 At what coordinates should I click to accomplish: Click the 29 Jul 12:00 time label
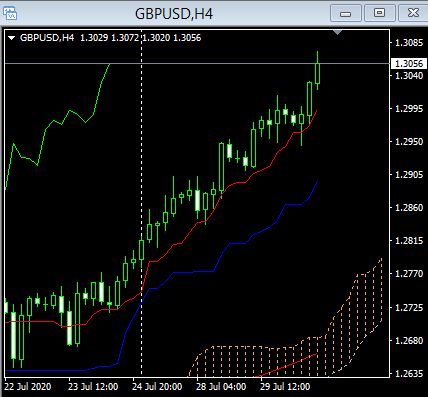coord(285,387)
